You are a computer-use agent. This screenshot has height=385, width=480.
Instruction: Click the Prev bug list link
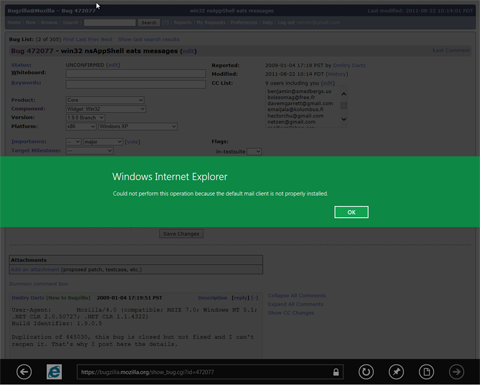pyautogui.click(x=93, y=39)
